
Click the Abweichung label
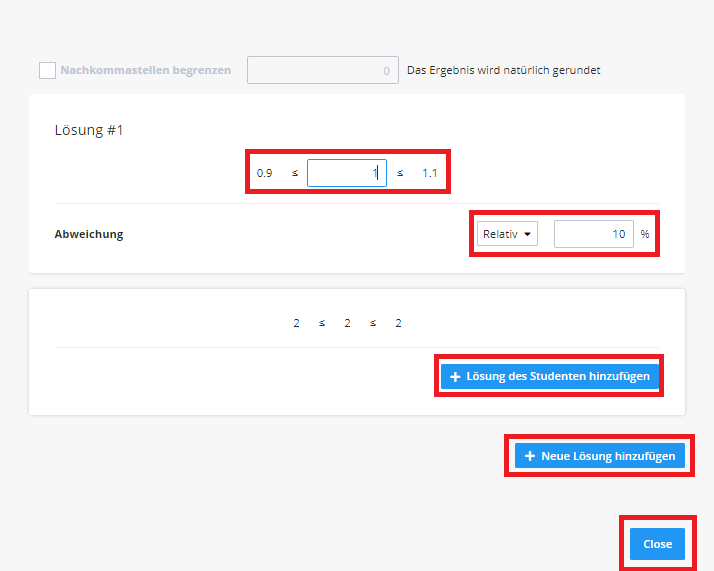89,234
